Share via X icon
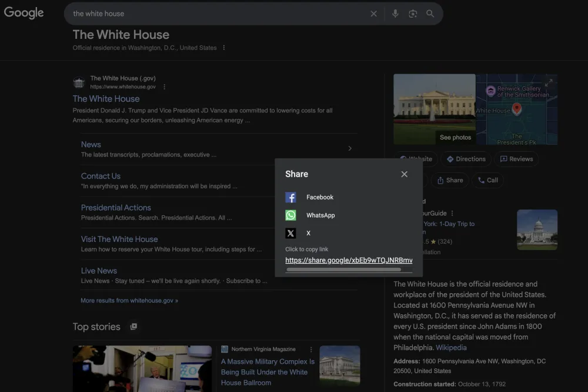The image size is (588, 392). point(290,233)
